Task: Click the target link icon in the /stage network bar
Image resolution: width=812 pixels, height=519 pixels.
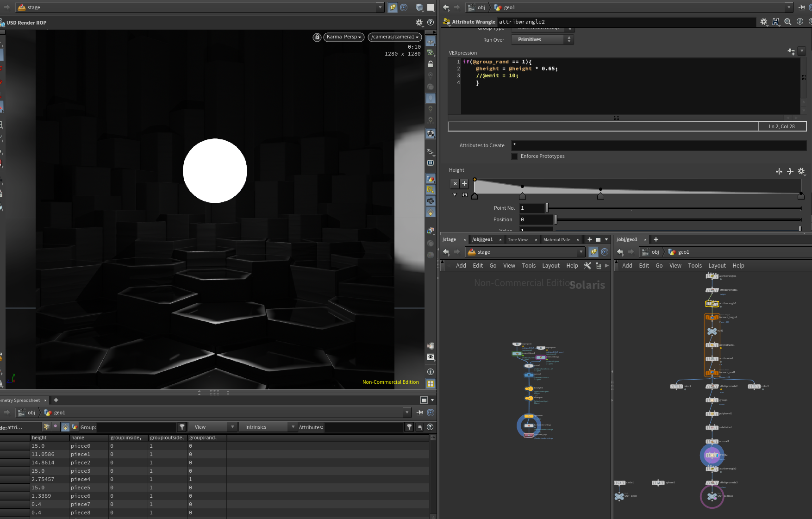Action: pos(605,252)
